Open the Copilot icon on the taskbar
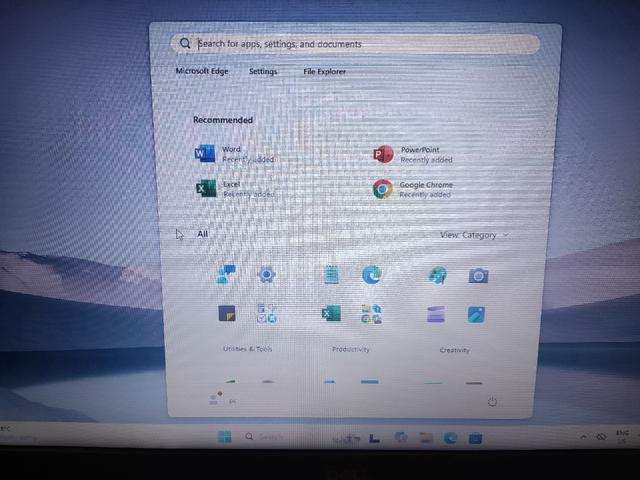The image size is (640, 480). pos(401,438)
